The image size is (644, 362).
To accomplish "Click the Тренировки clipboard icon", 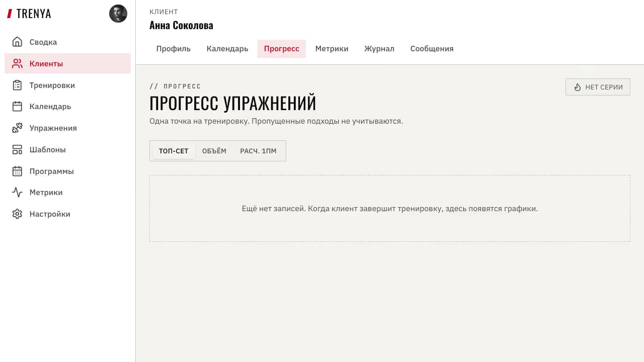I will pyautogui.click(x=17, y=85).
